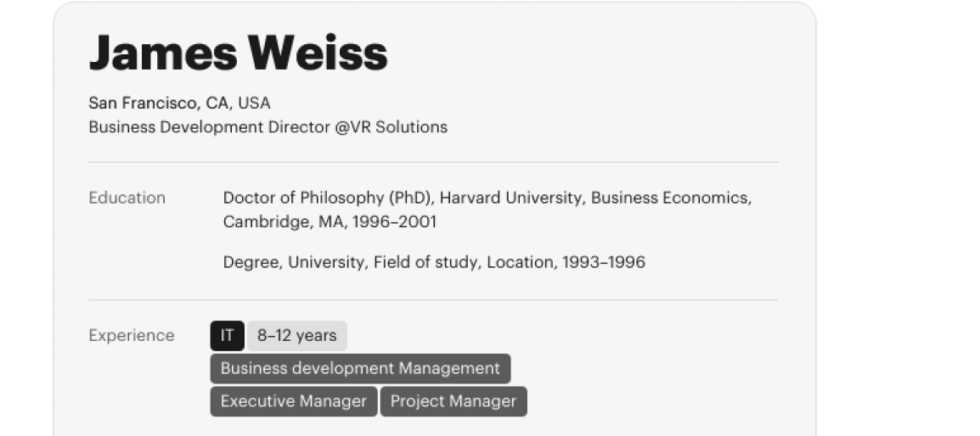Pick the Project Manager tag
This screenshot has width=980, height=436.
click(x=453, y=401)
